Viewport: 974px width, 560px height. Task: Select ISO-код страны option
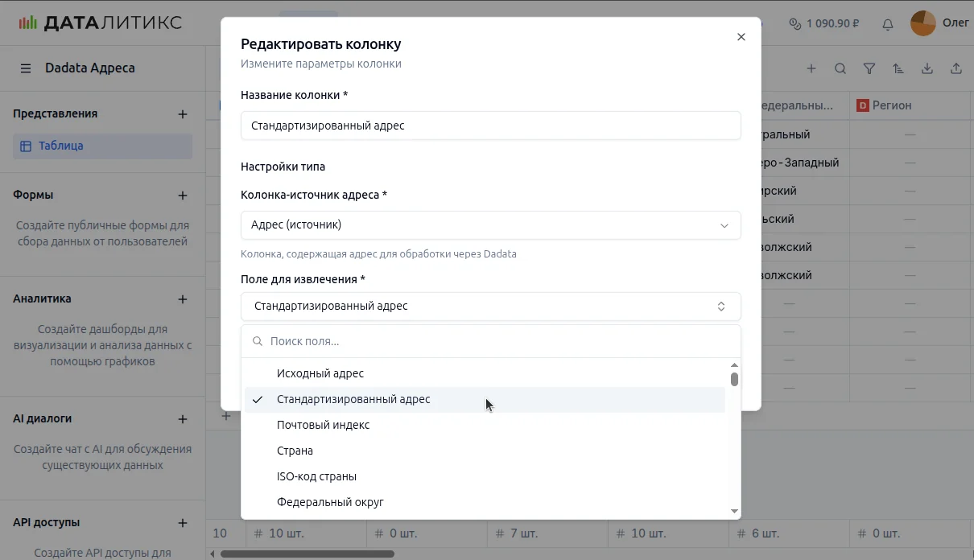click(x=316, y=476)
